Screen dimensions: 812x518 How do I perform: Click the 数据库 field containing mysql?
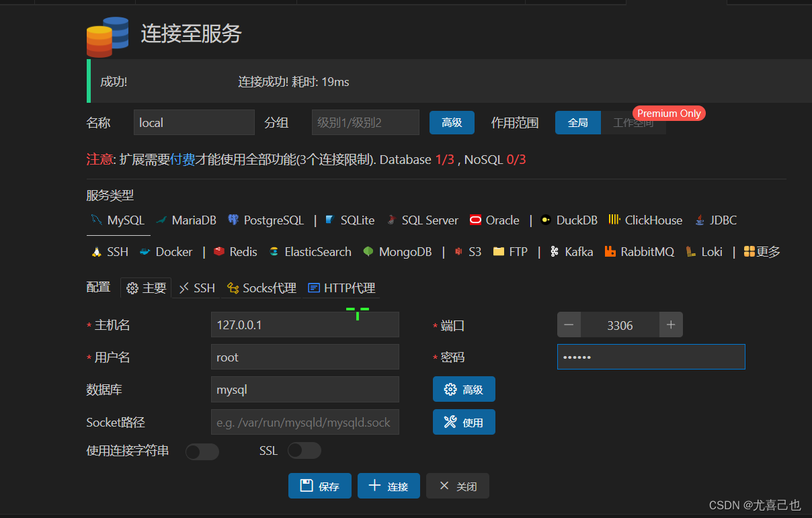click(x=305, y=390)
